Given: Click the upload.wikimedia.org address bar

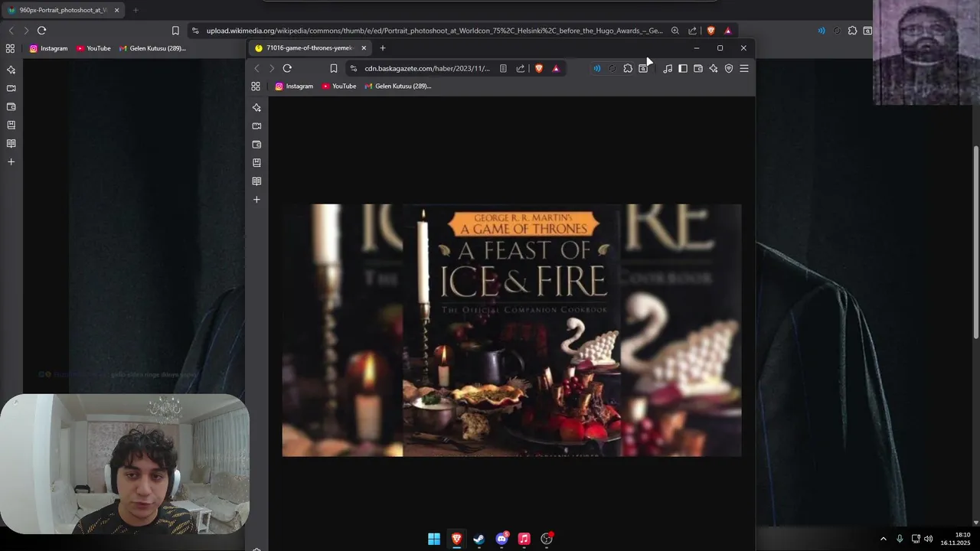Looking at the screenshot, I should [434, 31].
